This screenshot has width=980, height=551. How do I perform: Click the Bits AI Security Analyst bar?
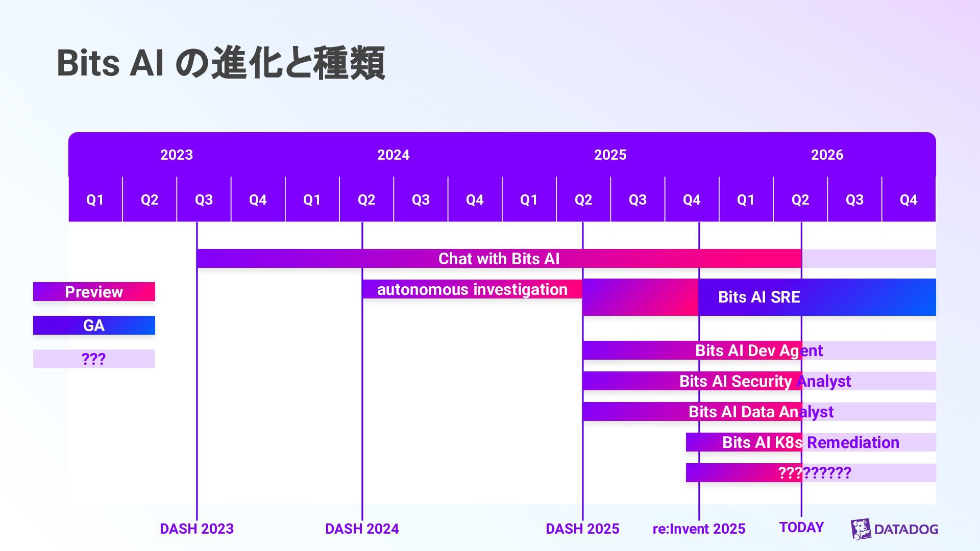[765, 381]
